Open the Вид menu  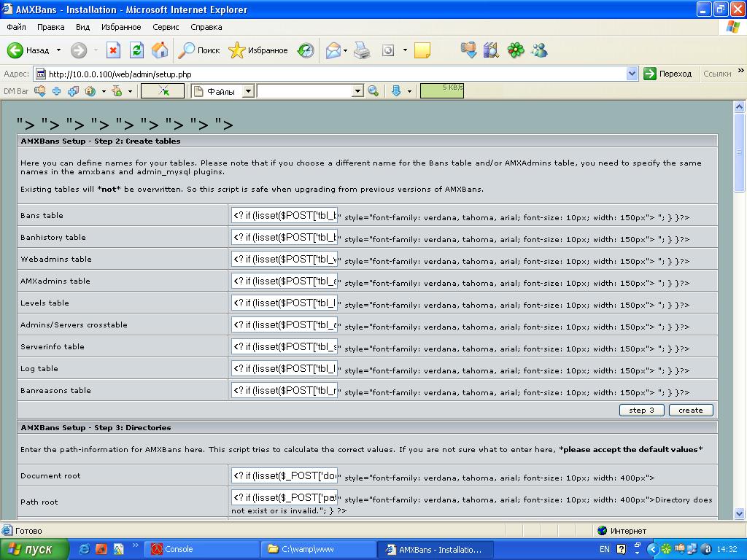tap(82, 27)
